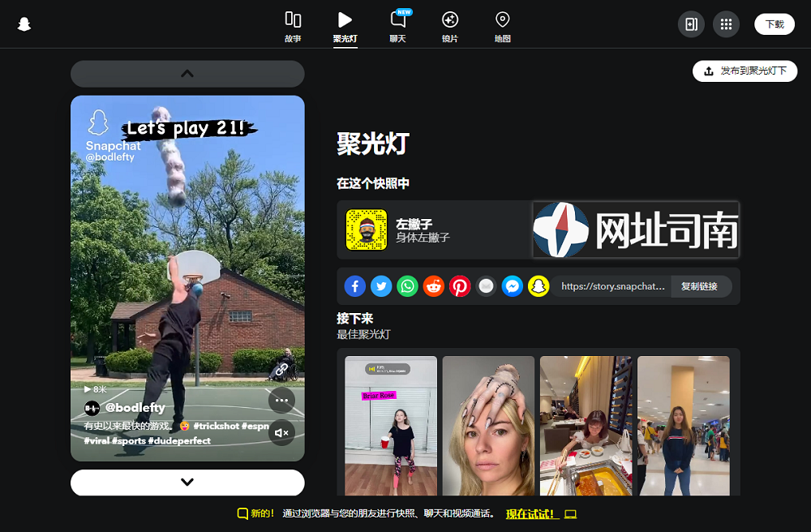
Task: Go to previous snap with up chevron
Action: pyautogui.click(x=187, y=74)
